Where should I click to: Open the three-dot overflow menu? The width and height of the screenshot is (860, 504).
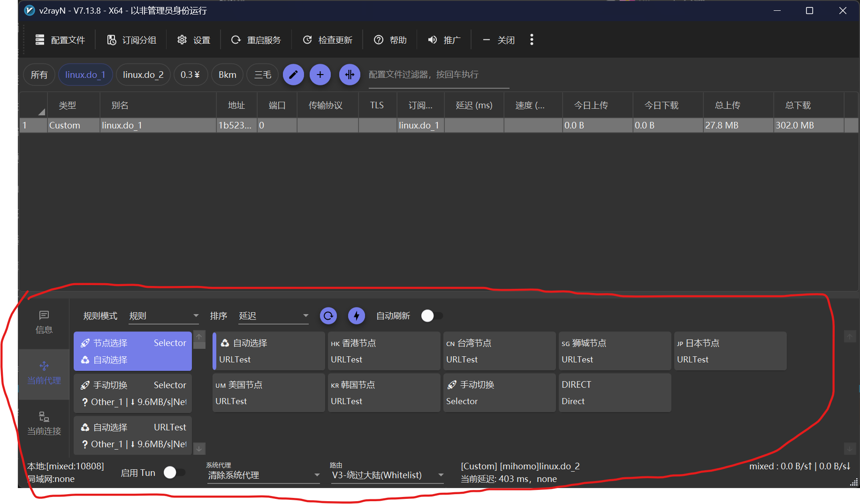pos(532,40)
